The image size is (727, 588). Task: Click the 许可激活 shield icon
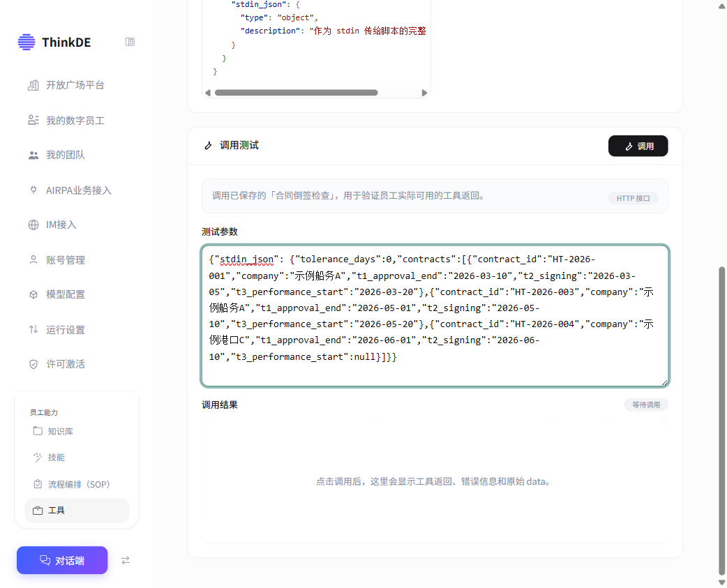coord(33,364)
